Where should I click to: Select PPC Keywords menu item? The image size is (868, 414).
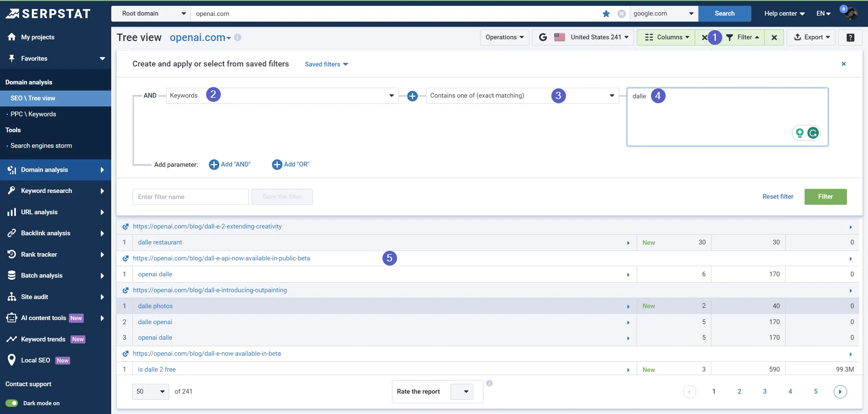(x=33, y=115)
